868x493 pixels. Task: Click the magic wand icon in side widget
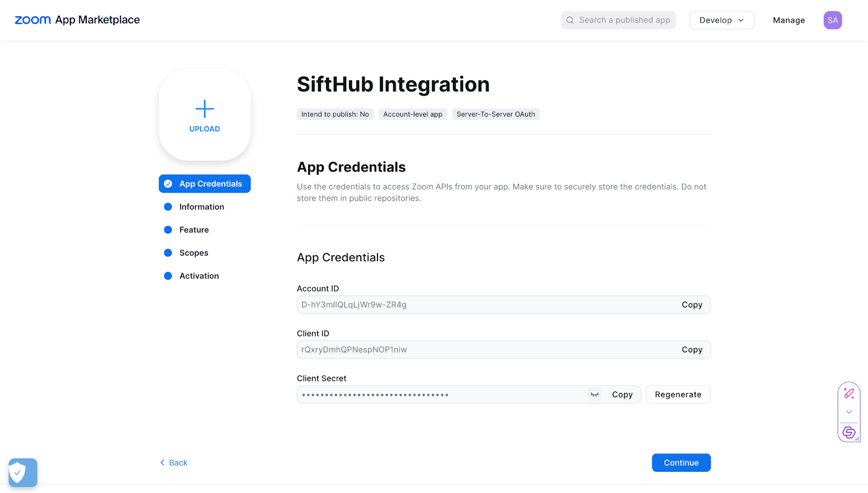point(849,393)
